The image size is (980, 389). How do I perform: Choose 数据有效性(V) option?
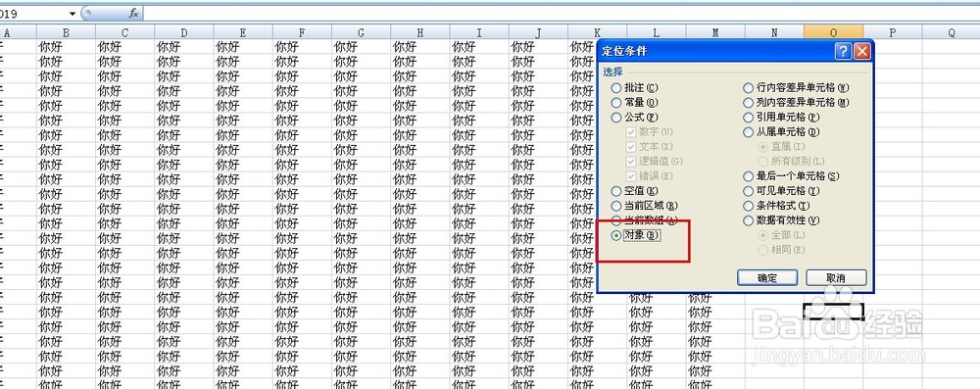781,220
